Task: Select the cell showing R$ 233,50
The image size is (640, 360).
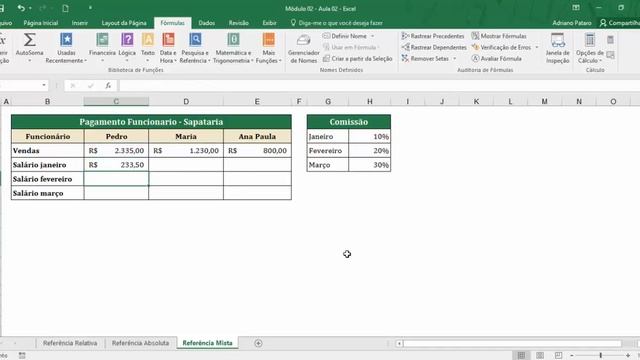Action: [116, 164]
